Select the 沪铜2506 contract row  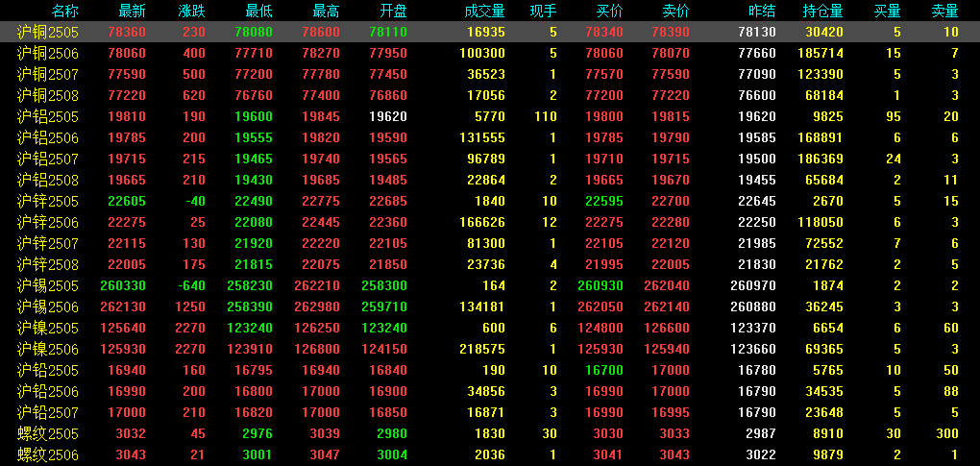click(x=490, y=53)
